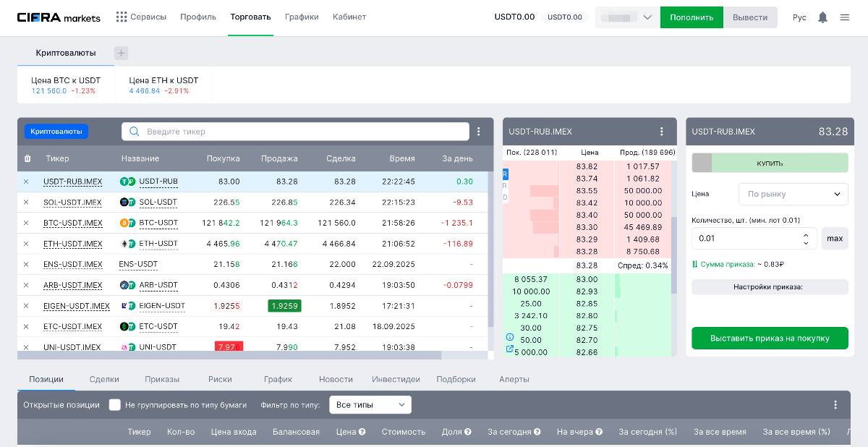Image resolution: width=868 pixels, height=447 pixels.
Task: Open the notifications bell icon
Action: click(x=822, y=17)
